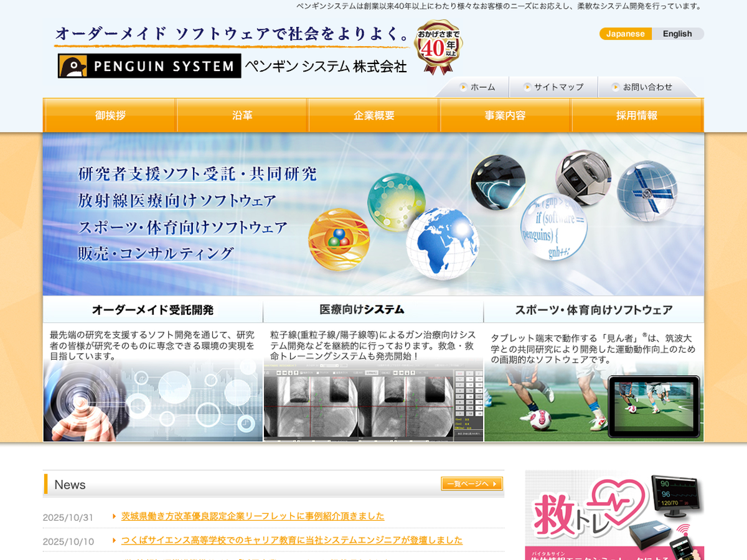Select the Japanese language option
747x560 pixels.
pos(626,34)
